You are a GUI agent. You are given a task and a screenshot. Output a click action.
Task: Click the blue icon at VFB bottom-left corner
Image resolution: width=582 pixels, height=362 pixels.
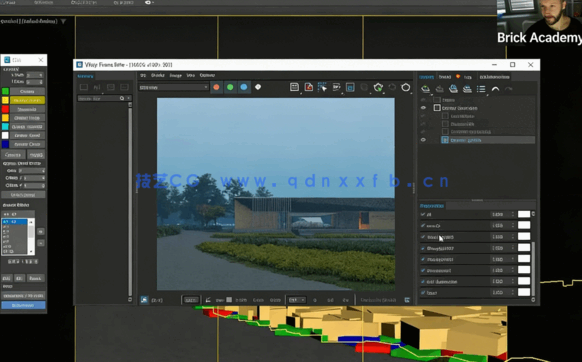point(144,300)
